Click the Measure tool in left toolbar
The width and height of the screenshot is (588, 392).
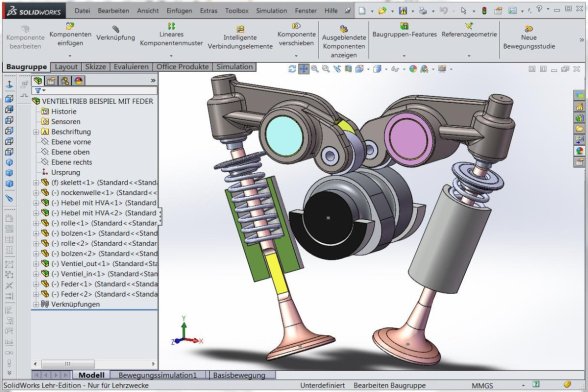click(9, 198)
